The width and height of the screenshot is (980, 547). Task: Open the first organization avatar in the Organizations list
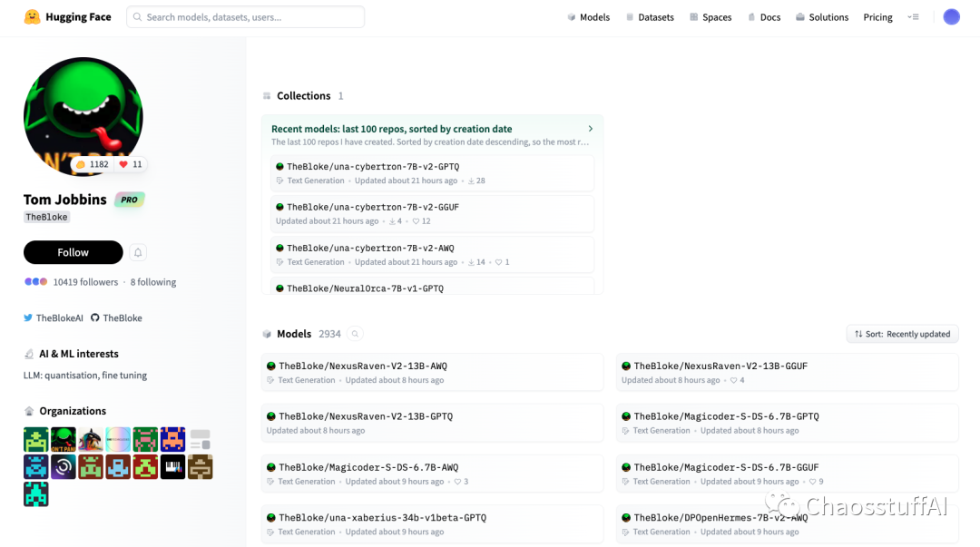36,439
